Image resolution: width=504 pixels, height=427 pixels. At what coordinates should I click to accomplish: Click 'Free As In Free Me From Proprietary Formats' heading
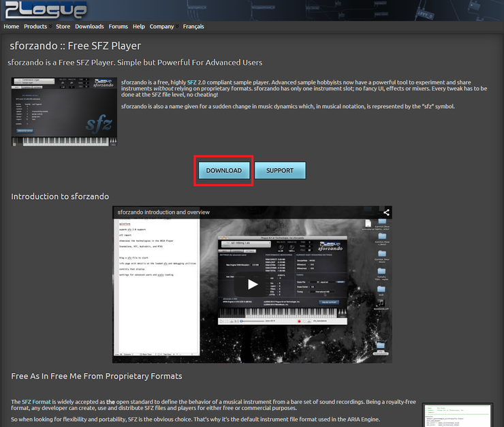point(97,376)
